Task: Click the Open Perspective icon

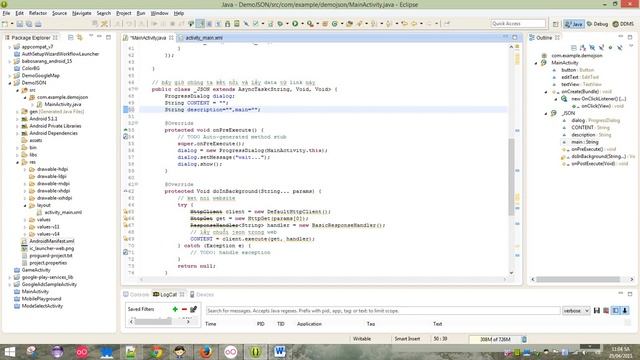Action: (x=555, y=24)
